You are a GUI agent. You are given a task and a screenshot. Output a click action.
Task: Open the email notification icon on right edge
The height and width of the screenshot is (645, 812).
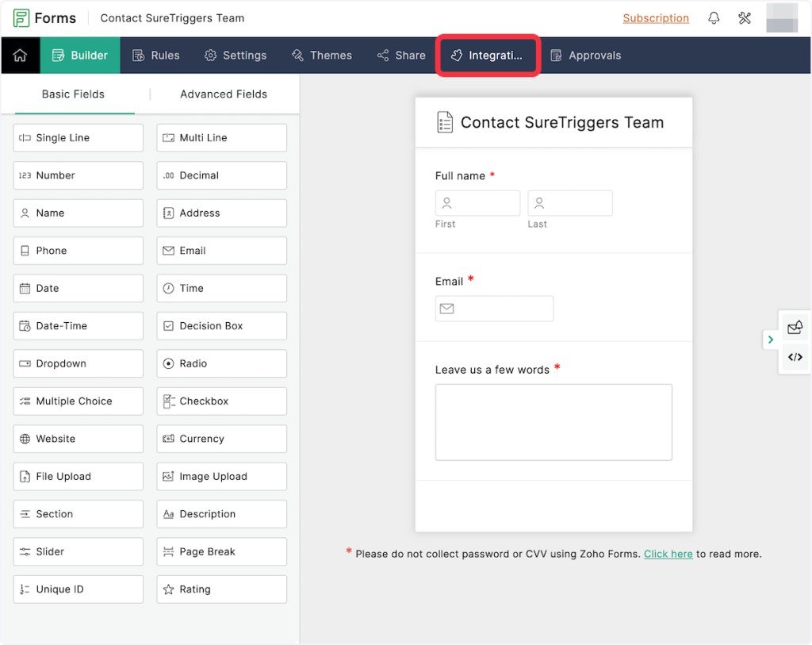[795, 327]
